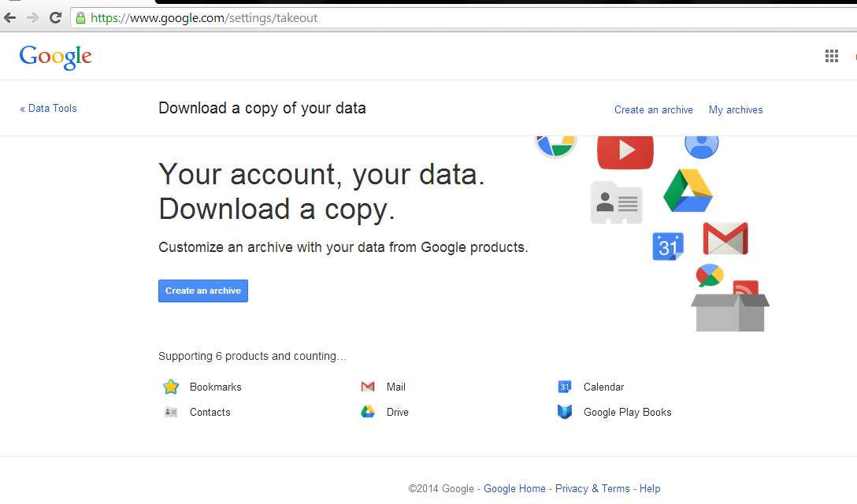The image size is (857, 504).
Task: Click 'Supporting 6 products and counting' text
Action: pyautogui.click(x=253, y=357)
